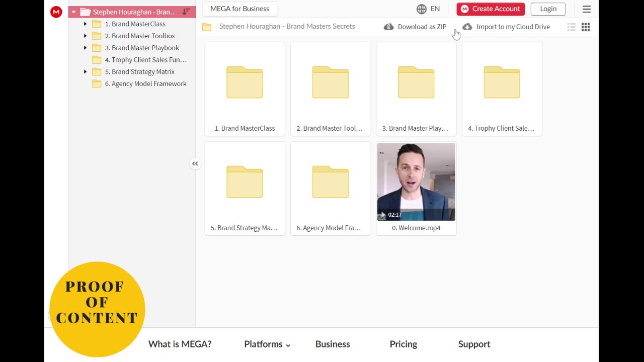Screen dimensions: 644x362
Task: Open What is MEGA? footer link
Action: click(x=180, y=344)
